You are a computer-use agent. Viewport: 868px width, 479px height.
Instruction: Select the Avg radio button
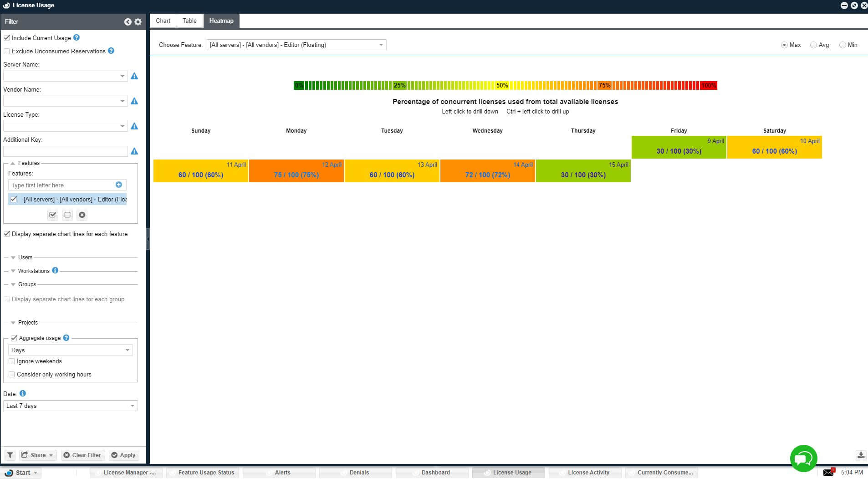813,45
